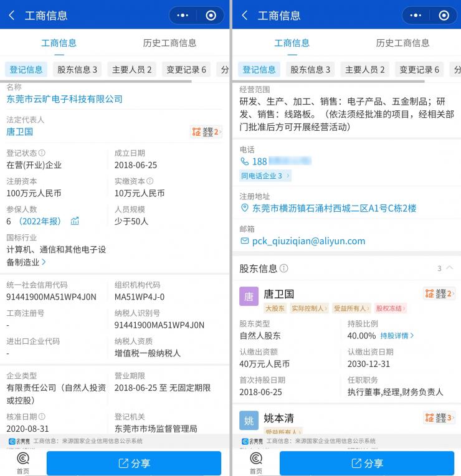Image resolution: width=461 pixels, height=476 pixels.
Task: Open the insured count trend chart icon
Action: (75, 221)
